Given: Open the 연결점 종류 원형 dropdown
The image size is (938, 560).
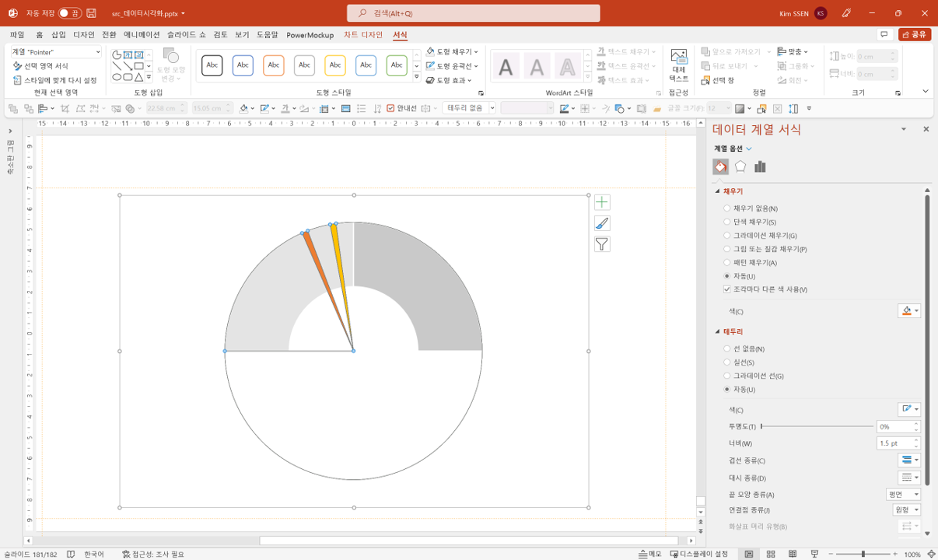Looking at the screenshot, I should tap(907, 510).
